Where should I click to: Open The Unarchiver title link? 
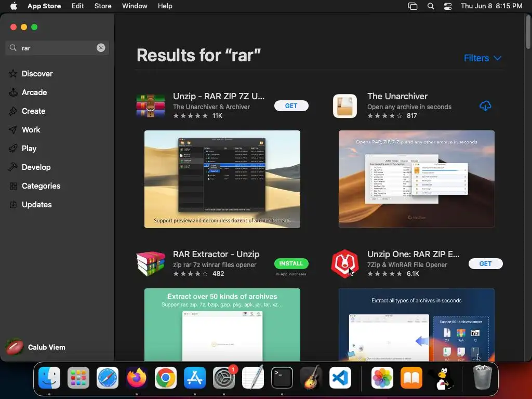pyautogui.click(x=397, y=96)
